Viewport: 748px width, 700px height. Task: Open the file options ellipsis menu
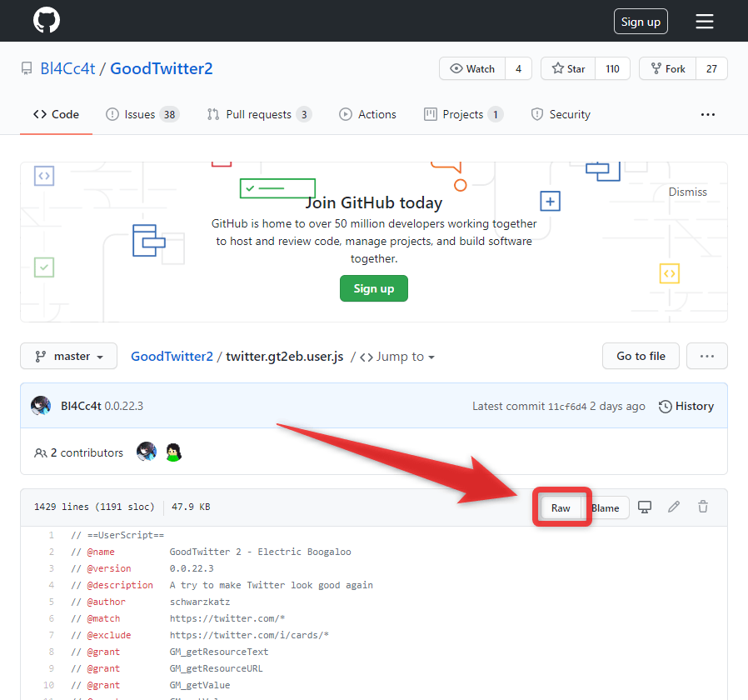tap(706, 356)
